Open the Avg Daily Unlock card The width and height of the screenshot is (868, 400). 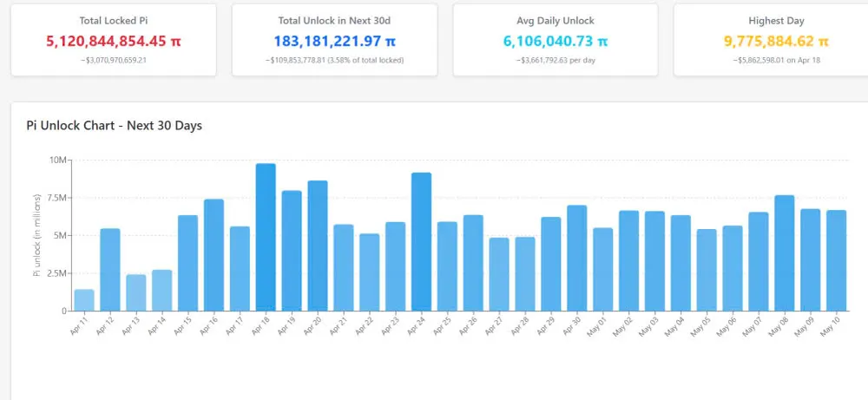click(x=556, y=39)
